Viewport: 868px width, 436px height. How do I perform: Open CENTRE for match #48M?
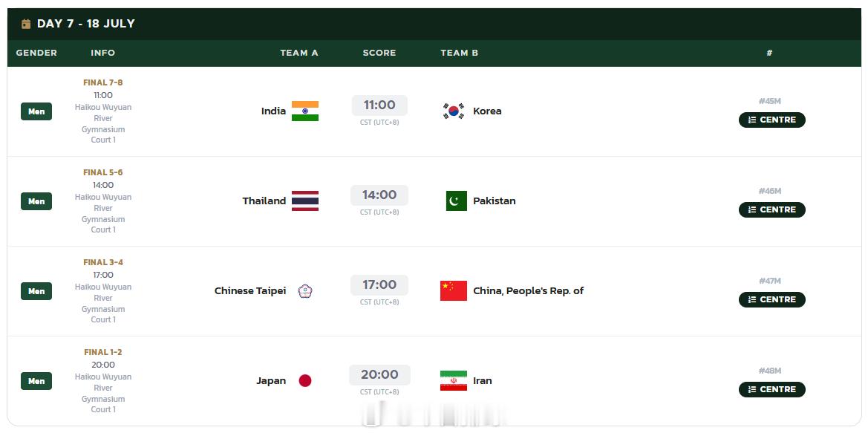point(771,389)
